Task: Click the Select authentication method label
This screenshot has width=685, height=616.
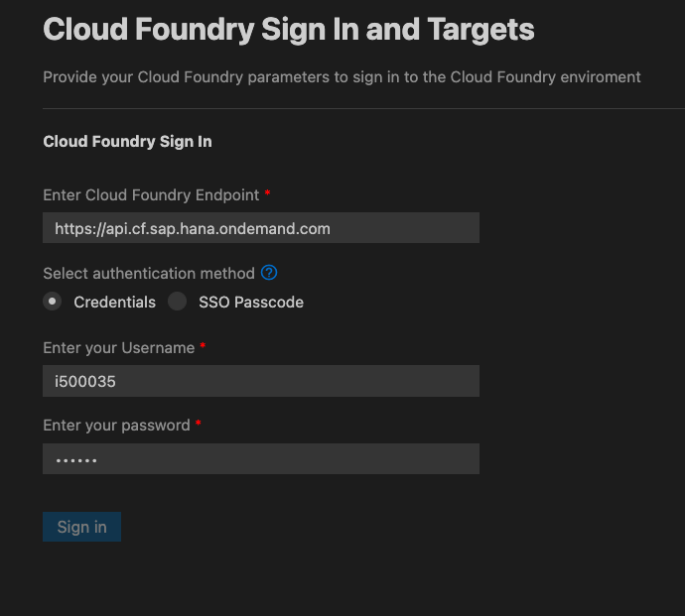Action: [x=149, y=274]
